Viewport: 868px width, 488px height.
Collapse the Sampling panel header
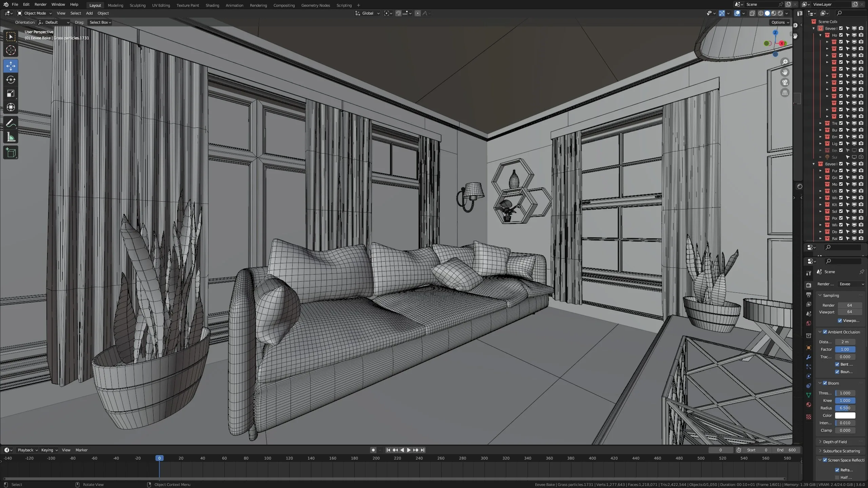pyautogui.click(x=830, y=295)
